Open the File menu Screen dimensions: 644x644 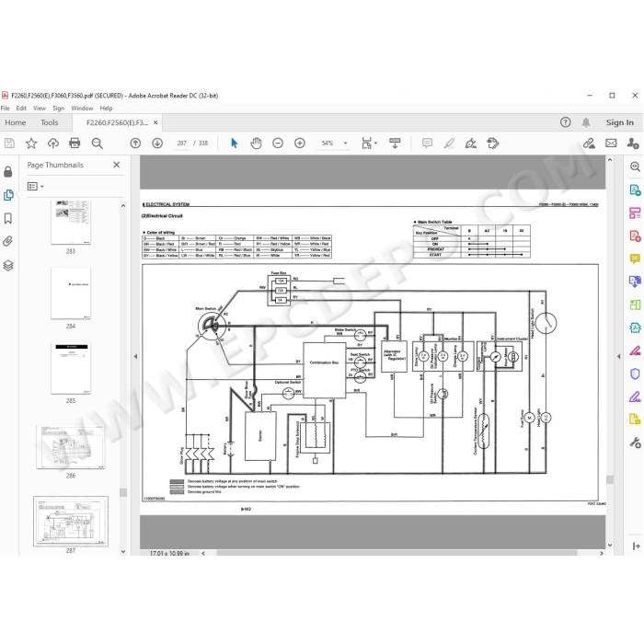pos(5,109)
